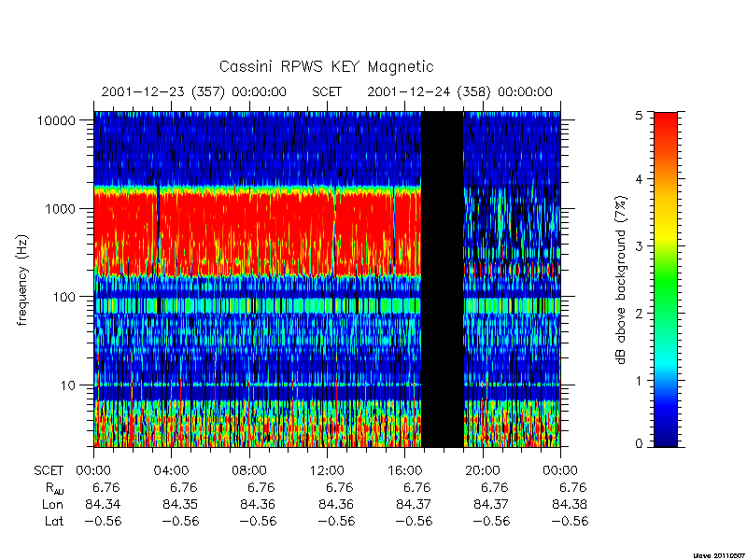
Task: Click the "08:00" time label
Action: click(x=249, y=471)
